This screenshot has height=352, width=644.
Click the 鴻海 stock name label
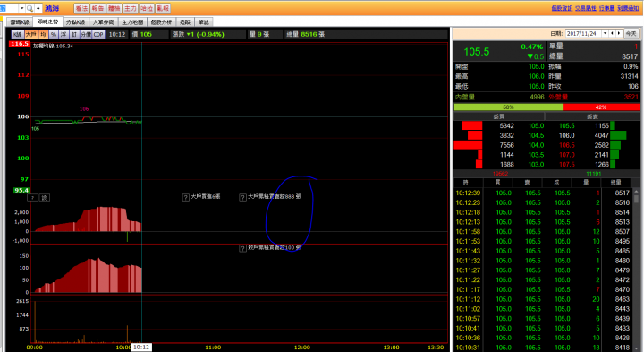(52, 8)
